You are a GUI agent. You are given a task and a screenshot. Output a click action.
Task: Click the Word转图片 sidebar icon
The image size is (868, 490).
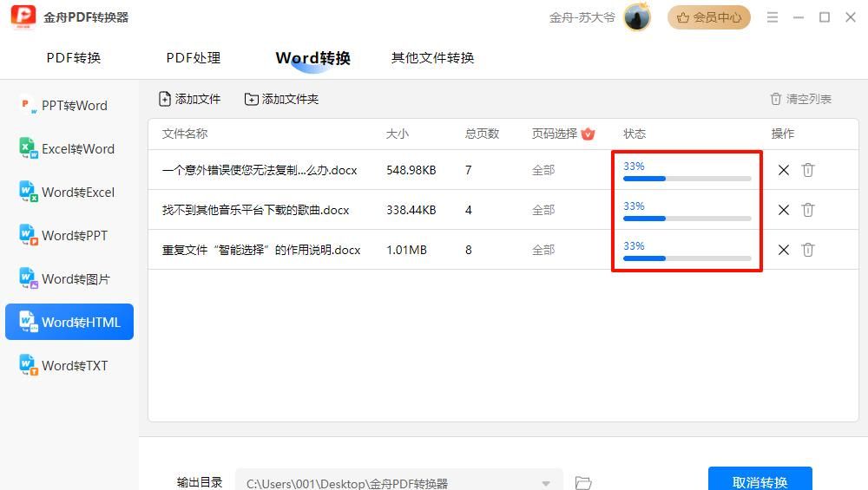pyautogui.click(x=28, y=278)
